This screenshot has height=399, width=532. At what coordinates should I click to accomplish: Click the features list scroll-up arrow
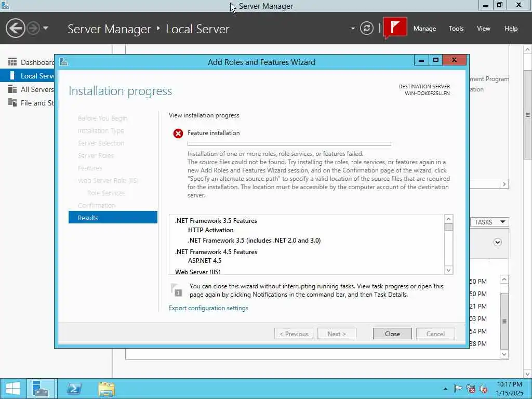448,219
